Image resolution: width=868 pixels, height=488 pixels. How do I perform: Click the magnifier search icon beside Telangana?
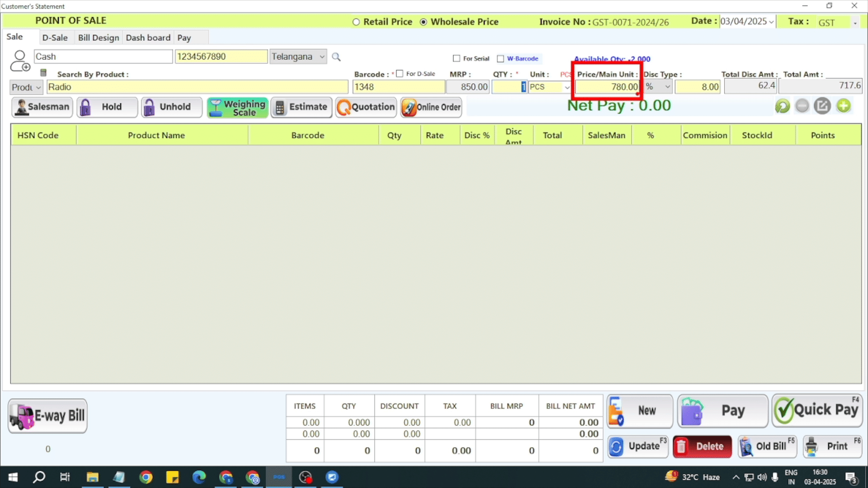tap(336, 57)
